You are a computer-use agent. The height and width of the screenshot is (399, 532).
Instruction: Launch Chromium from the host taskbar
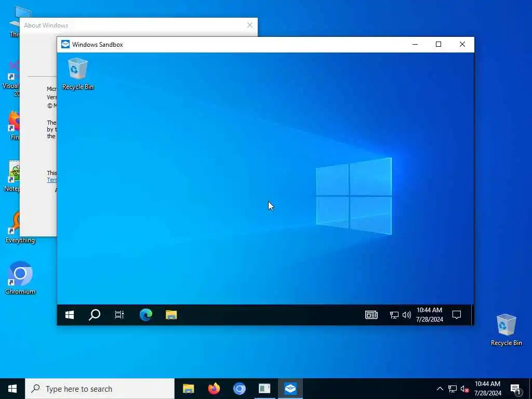239,389
